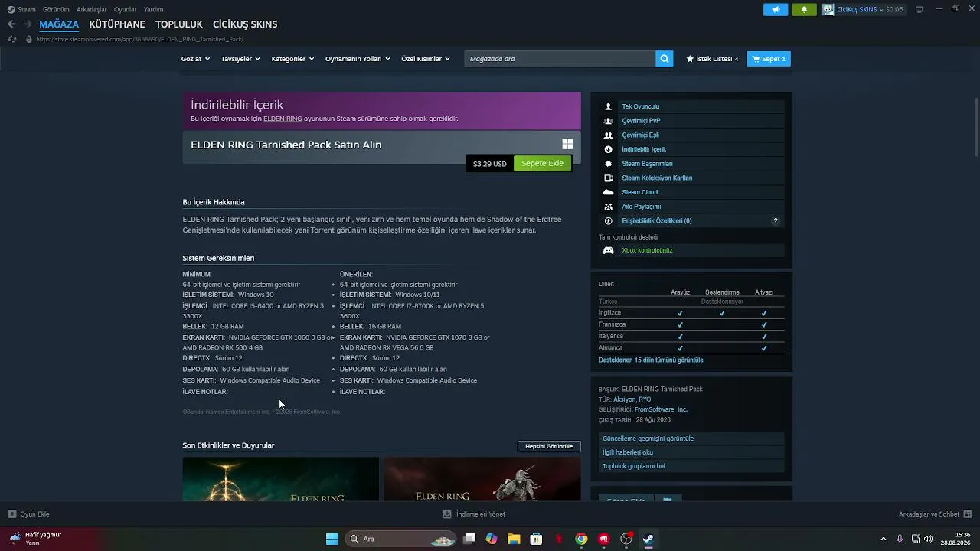
Task: Show hidden system tray icons
Action: [x=884, y=539]
